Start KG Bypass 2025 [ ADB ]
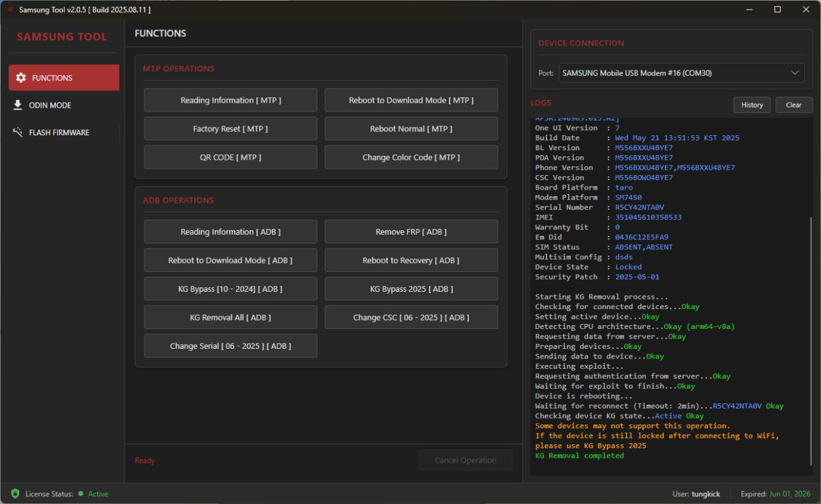Image resolution: width=821 pixels, height=504 pixels. 410,289
